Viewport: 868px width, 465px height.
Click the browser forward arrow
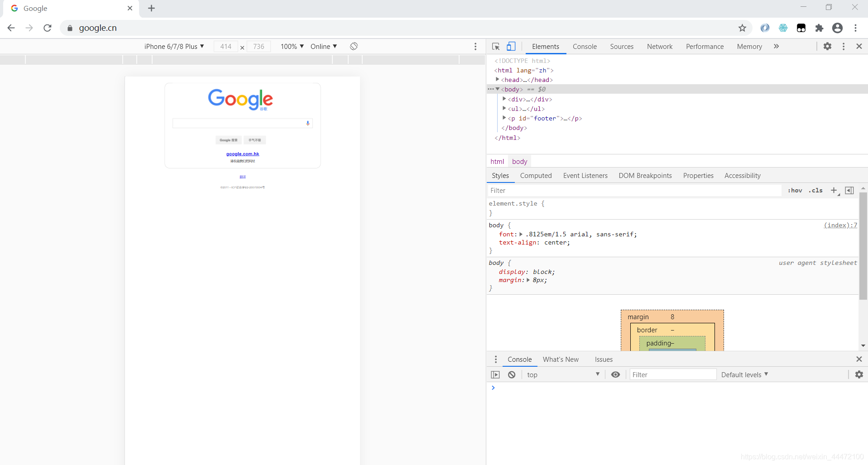click(29, 28)
